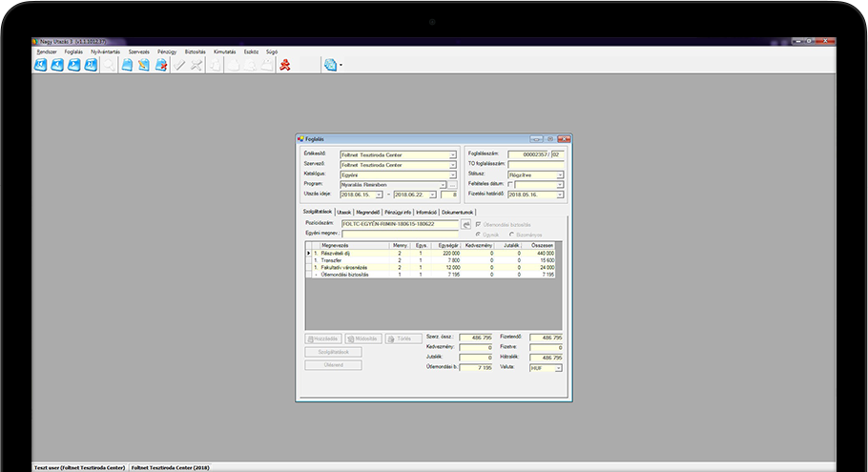Click the checkmark confirm toolbar icon
Viewport: 868px width, 472px height.
(179, 65)
